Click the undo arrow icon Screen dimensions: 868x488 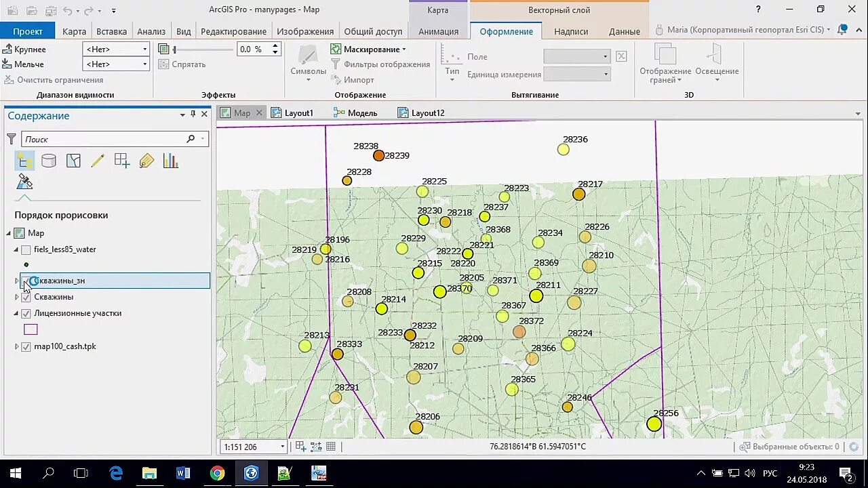67,10
